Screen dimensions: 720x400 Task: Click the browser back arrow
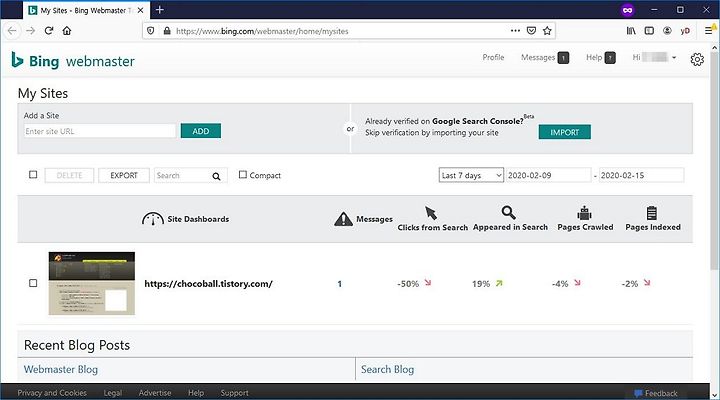tap(12, 31)
